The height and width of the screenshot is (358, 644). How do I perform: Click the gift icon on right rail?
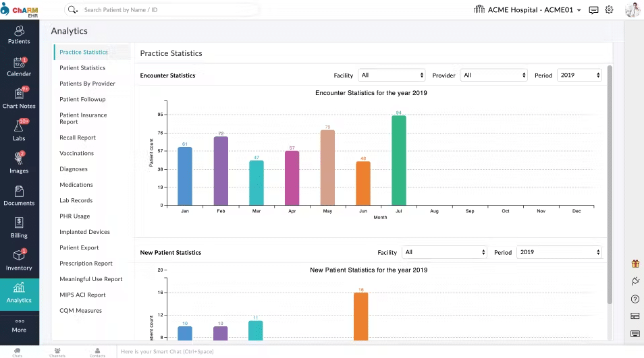tap(635, 264)
